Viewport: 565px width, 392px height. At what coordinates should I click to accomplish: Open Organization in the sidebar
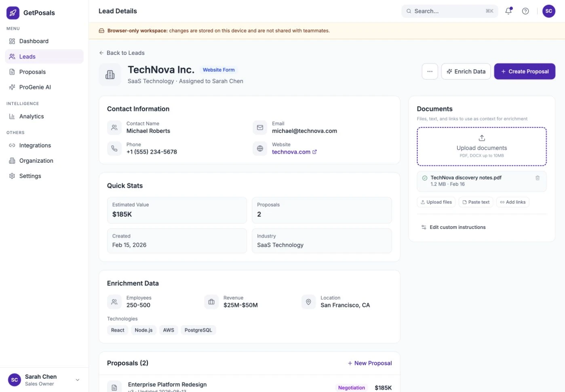(x=44, y=161)
